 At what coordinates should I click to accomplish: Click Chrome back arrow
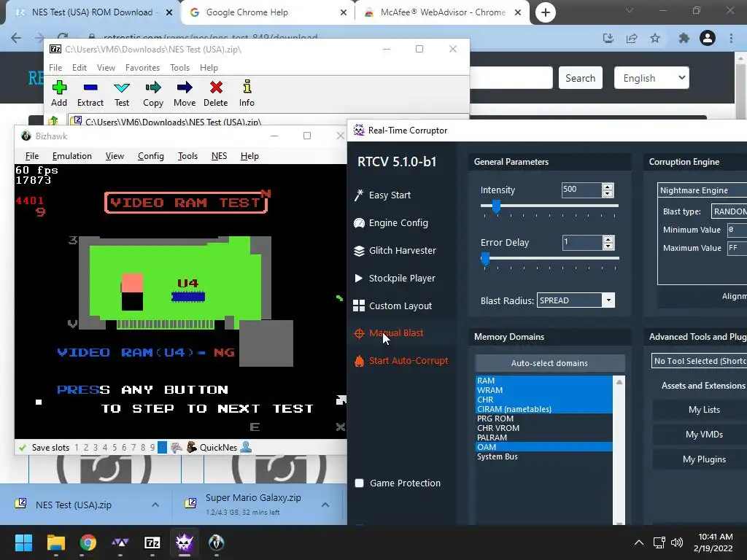pyautogui.click(x=16, y=38)
